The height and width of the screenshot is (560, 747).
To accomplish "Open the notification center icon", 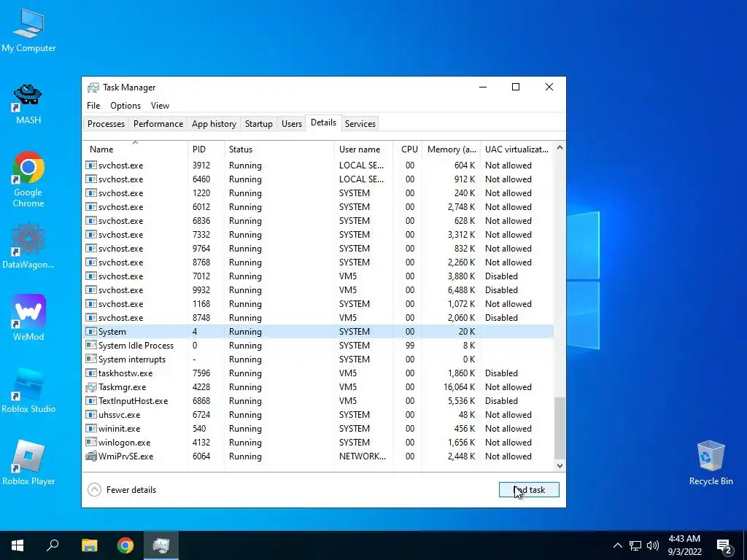I will click(724, 546).
